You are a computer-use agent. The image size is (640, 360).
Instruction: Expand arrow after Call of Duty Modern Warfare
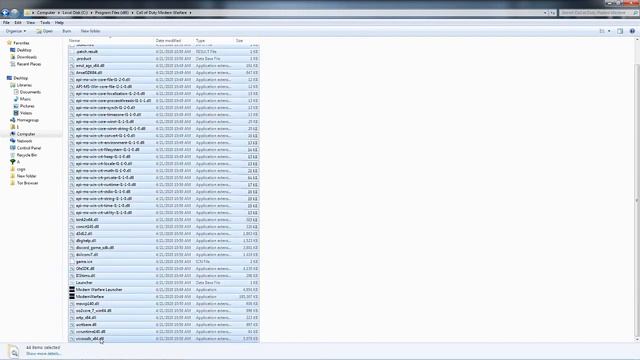pos(190,13)
